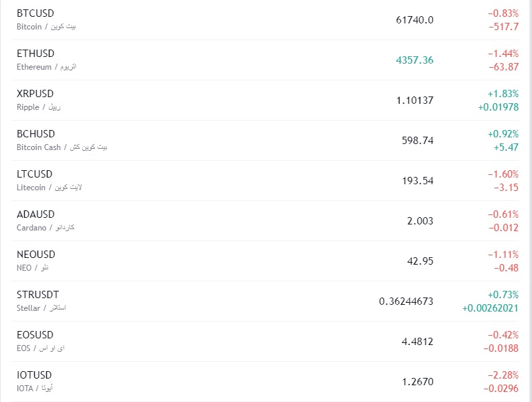Open the BTCUSD symbol link
Image resolution: width=532 pixels, height=402 pixels.
pos(35,13)
